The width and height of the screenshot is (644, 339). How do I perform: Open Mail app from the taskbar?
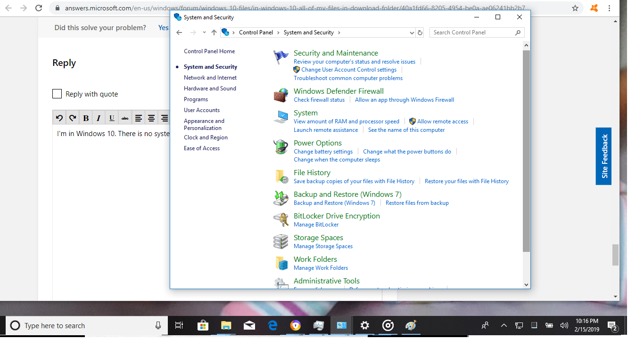(249, 325)
